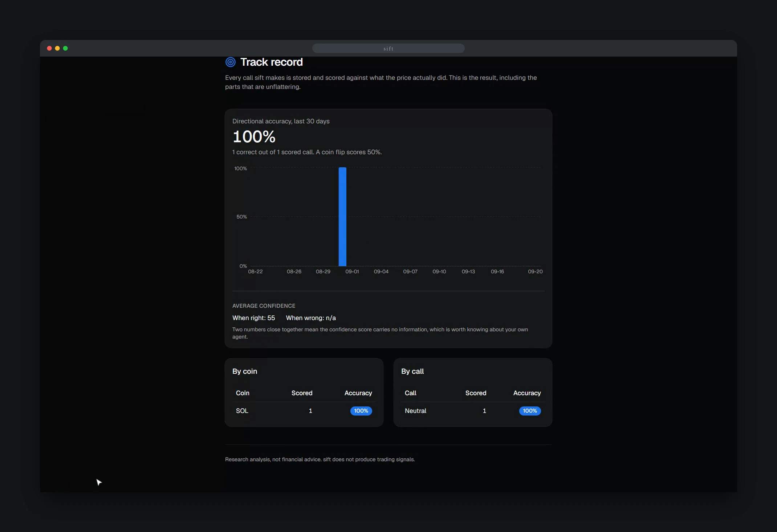Click the yellow minimize window button

coord(57,48)
